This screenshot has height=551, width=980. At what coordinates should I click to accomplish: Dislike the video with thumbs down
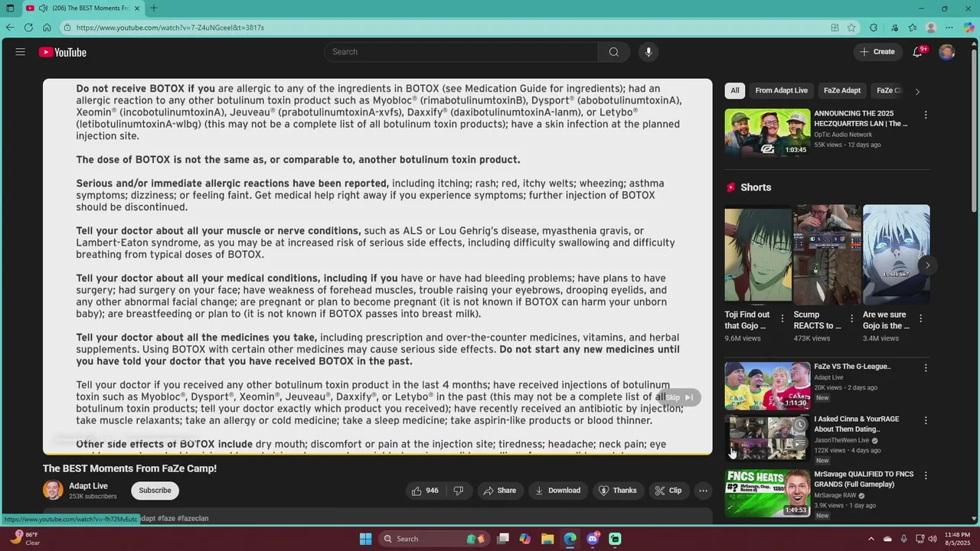click(459, 491)
